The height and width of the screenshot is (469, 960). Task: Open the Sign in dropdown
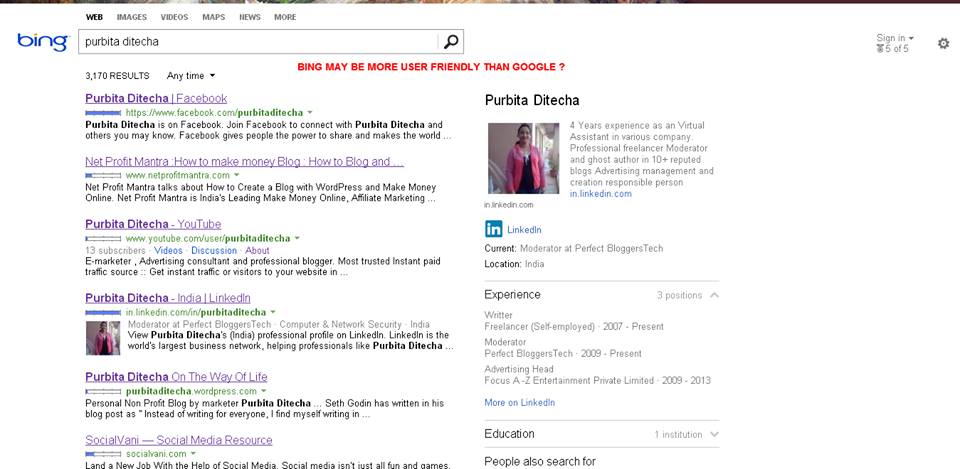(x=894, y=38)
